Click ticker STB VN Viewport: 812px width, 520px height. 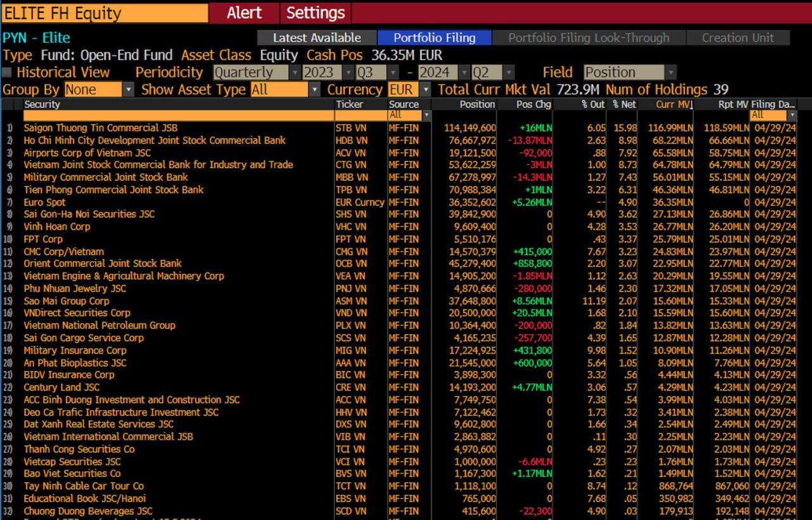tap(351, 128)
